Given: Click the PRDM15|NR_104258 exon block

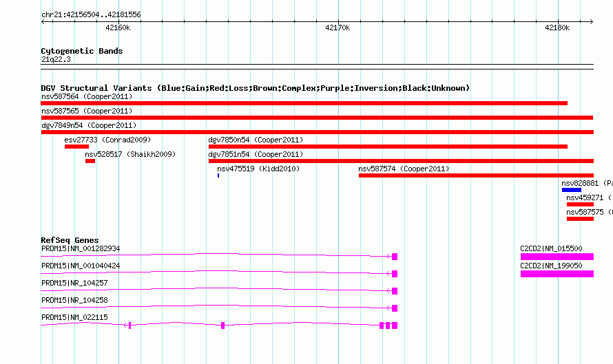Looking at the screenshot, I should [395, 308].
